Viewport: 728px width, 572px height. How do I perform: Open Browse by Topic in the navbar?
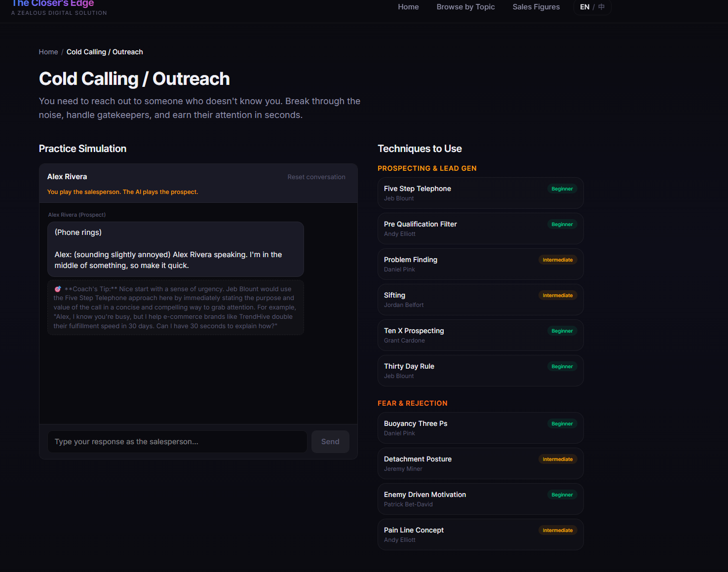[x=465, y=7]
